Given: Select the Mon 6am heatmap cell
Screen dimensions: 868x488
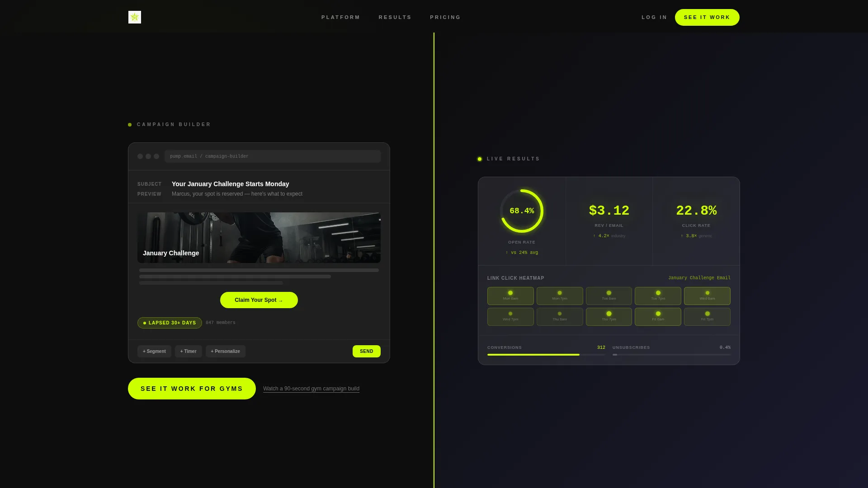Looking at the screenshot, I should pos(510,296).
